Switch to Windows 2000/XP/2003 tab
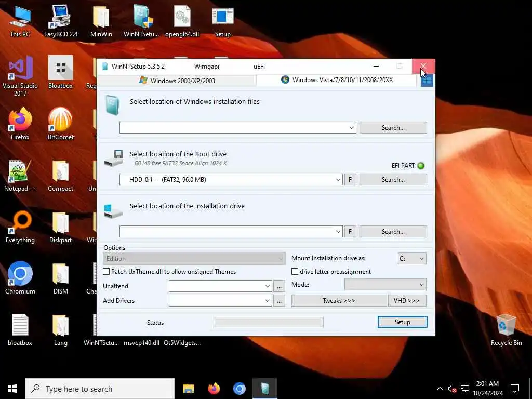The image size is (532, 399). (177, 81)
